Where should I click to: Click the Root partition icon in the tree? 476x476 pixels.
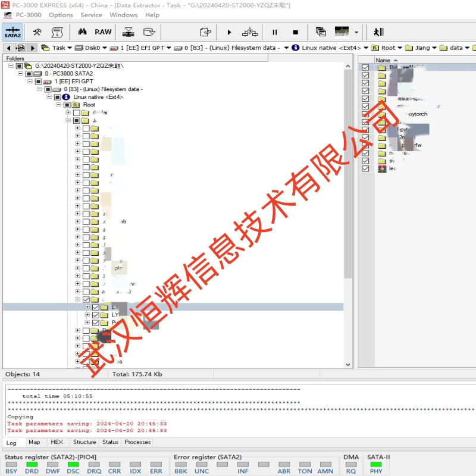pos(76,105)
